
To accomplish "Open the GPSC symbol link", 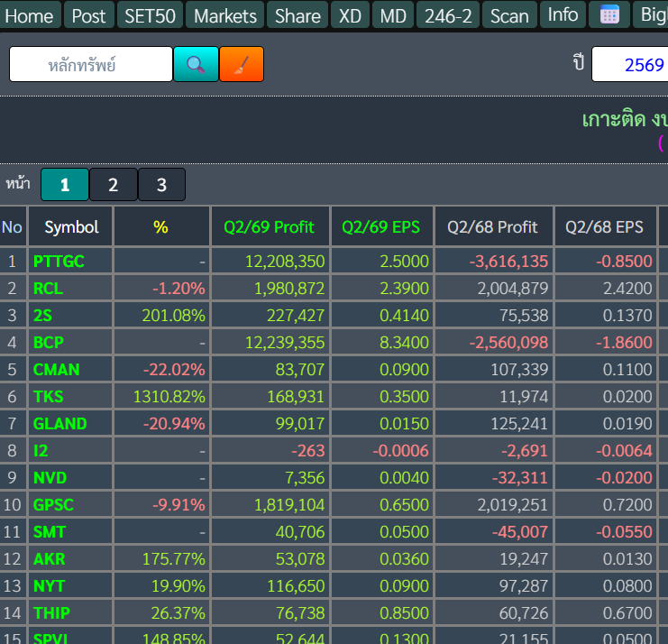I will coord(54,505).
